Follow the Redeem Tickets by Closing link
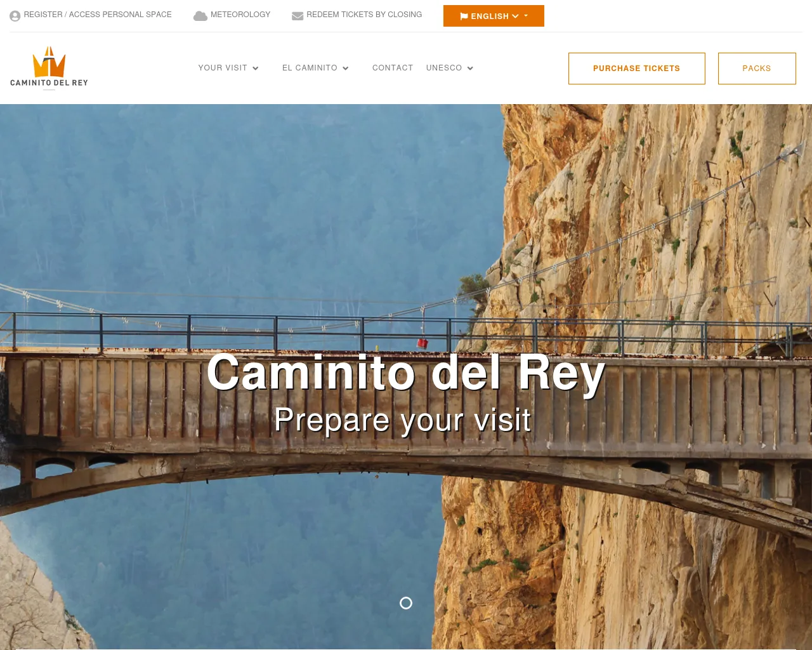Image resolution: width=812 pixels, height=650 pixels. [364, 15]
